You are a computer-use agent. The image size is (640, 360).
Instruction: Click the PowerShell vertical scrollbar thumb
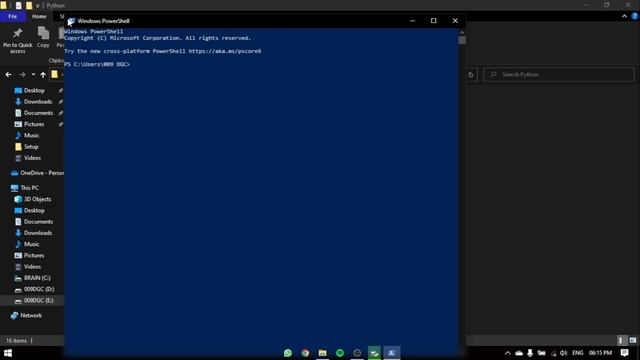462,40
